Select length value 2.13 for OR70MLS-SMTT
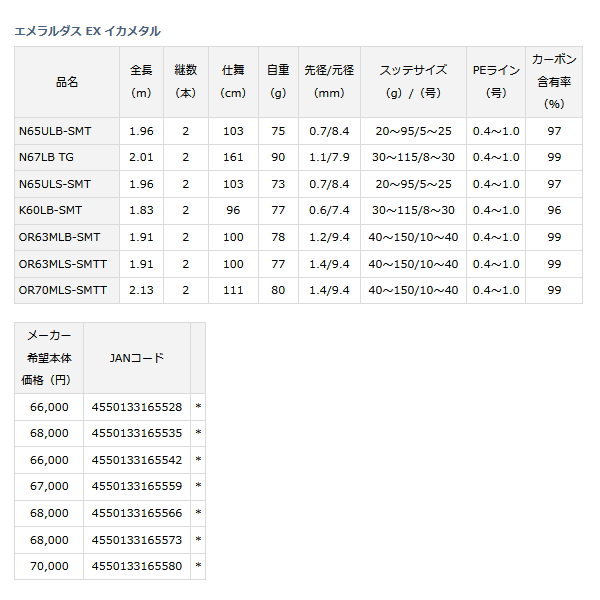This screenshot has height=600, width=600. [x=141, y=290]
